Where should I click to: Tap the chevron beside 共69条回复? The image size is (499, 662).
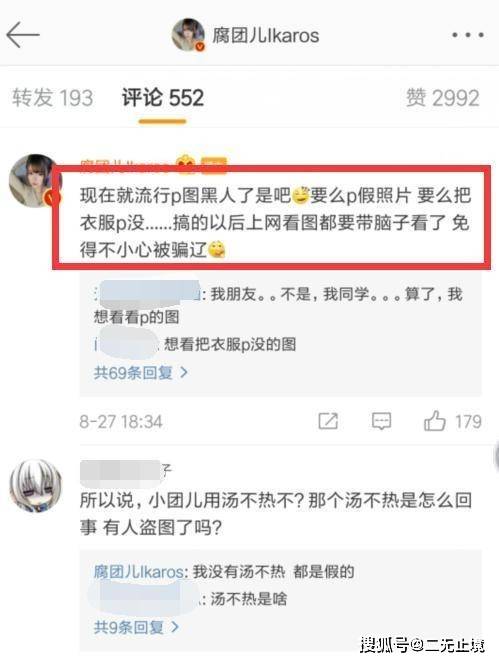[x=184, y=372]
